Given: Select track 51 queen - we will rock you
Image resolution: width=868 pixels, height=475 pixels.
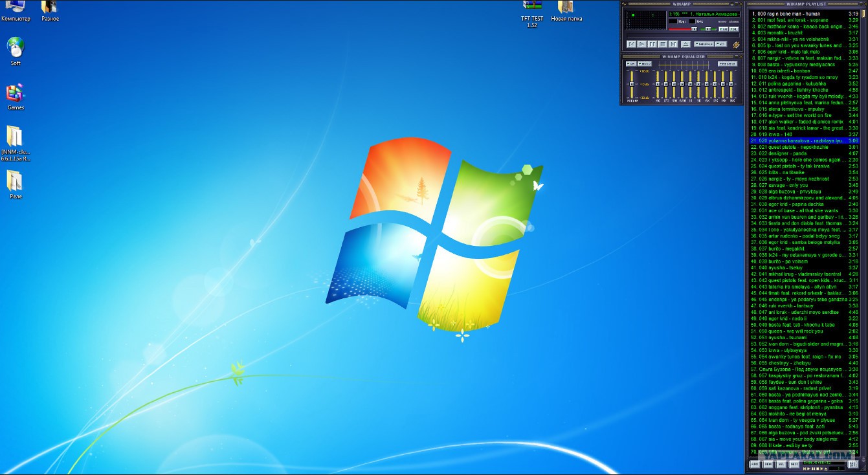Looking at the screenshot, I should tap(805, 330).
